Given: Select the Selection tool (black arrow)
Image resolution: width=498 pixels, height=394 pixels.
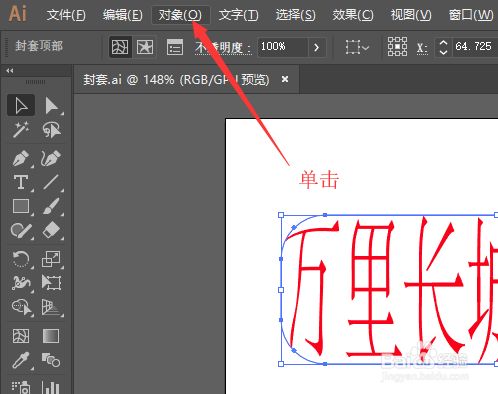Looking at the screenshot, I should pyautogui.click(x=21, y=105).
